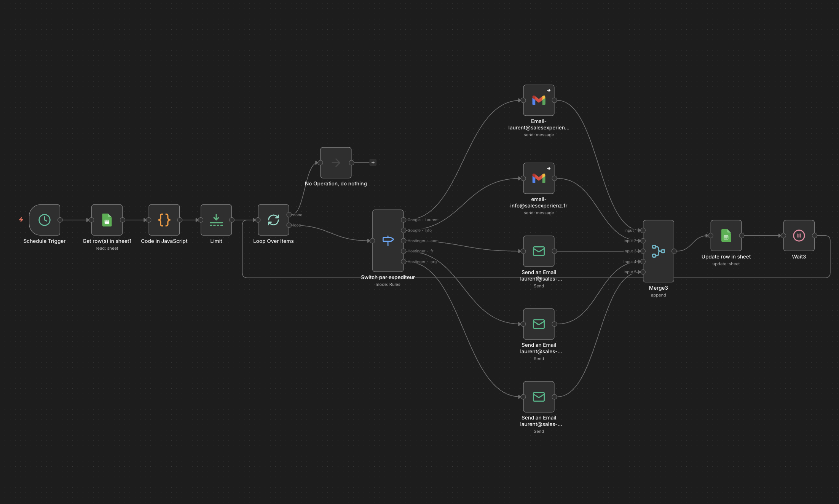Click the Code in JavaScript node icon
Image resolution: width=839 pixels, height=504 pixels.
click(164, 220)
